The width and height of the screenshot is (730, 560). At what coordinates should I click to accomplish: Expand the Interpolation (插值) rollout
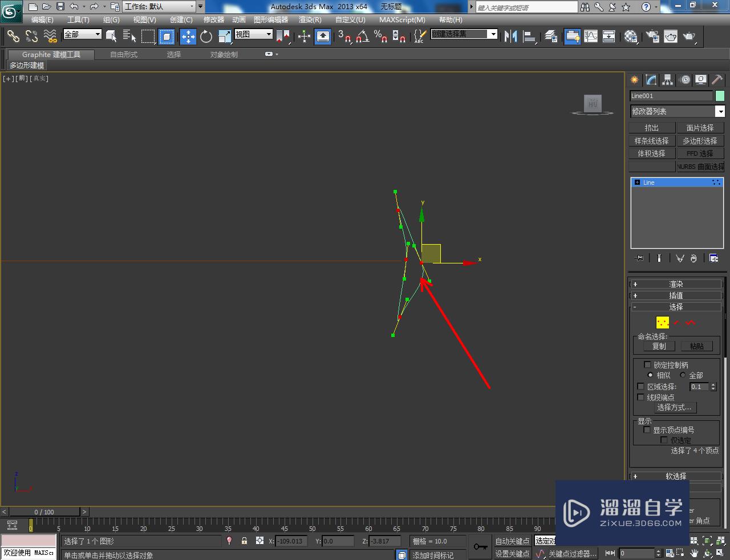[x=676, y=295]
